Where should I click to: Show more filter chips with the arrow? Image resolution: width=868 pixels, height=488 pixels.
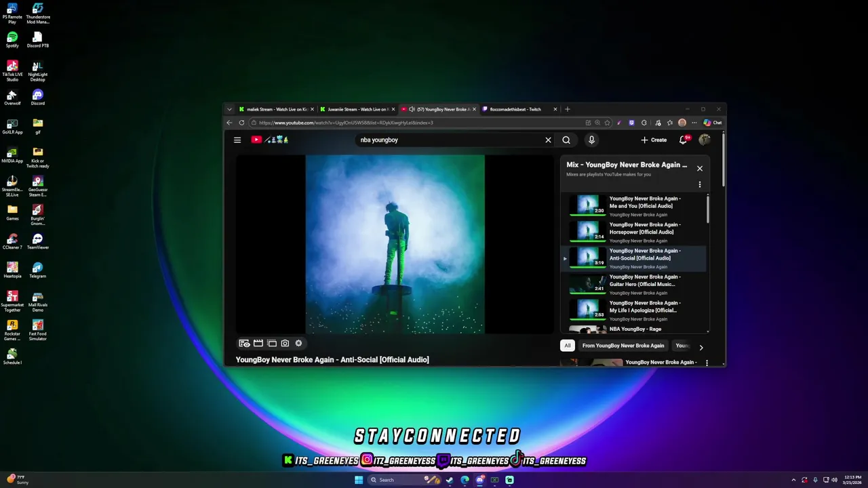coord(701,347)
